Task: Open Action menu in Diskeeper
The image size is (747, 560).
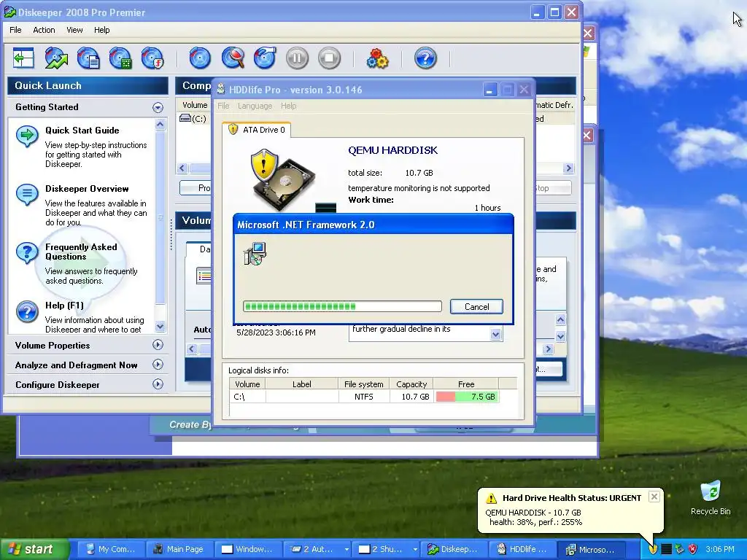Action: [x=44, y=30]
